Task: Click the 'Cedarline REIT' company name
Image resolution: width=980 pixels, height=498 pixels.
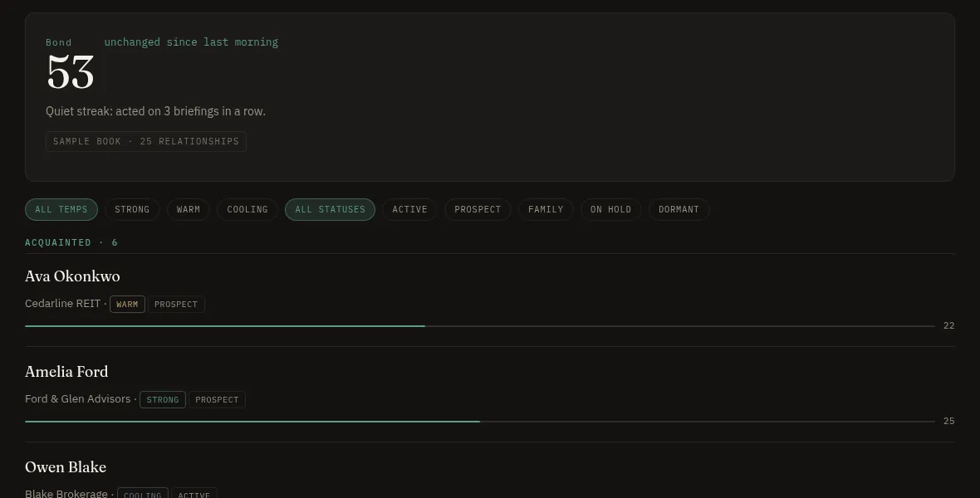Action: point(62,304)
